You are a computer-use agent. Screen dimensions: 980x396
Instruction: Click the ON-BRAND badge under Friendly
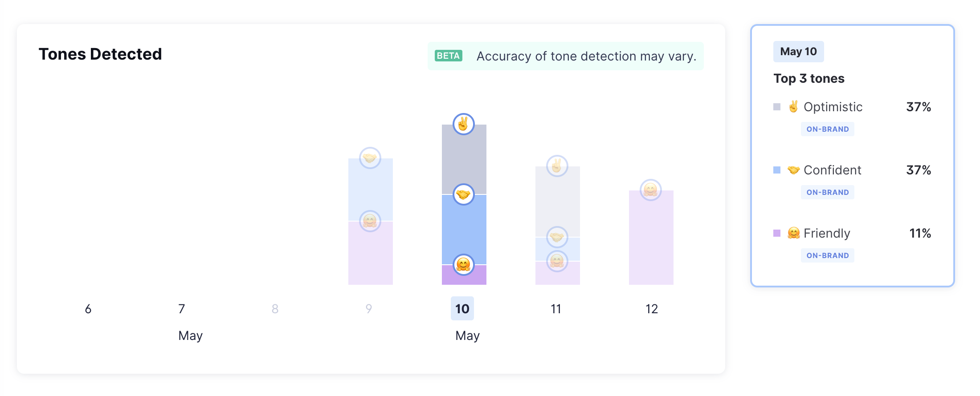point(827,255)
